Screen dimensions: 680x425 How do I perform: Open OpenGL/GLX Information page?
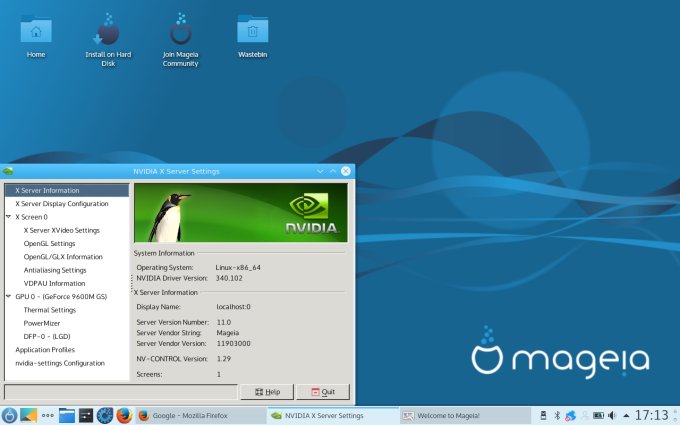click(63, 257)
